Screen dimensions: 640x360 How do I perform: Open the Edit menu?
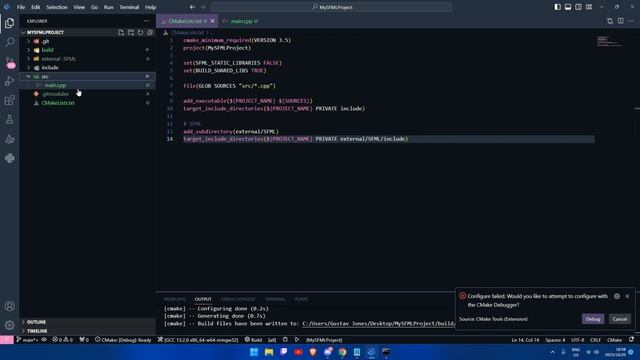tap(36, 7)
